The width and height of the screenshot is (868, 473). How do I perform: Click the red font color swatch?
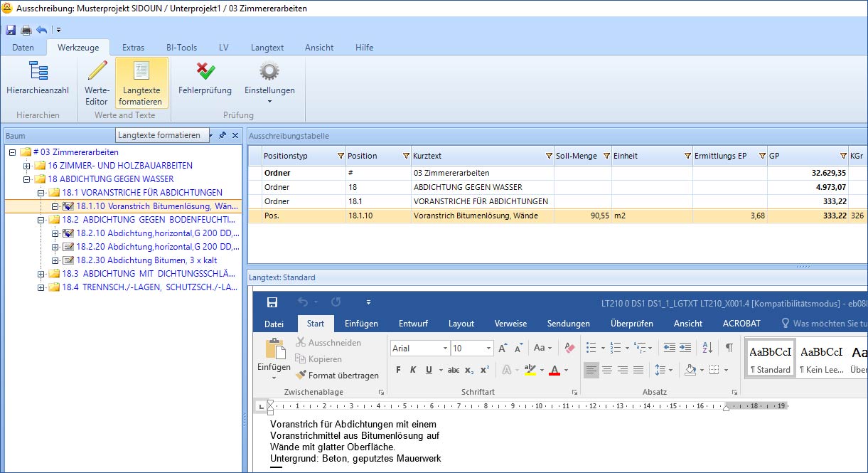(554, 370)
